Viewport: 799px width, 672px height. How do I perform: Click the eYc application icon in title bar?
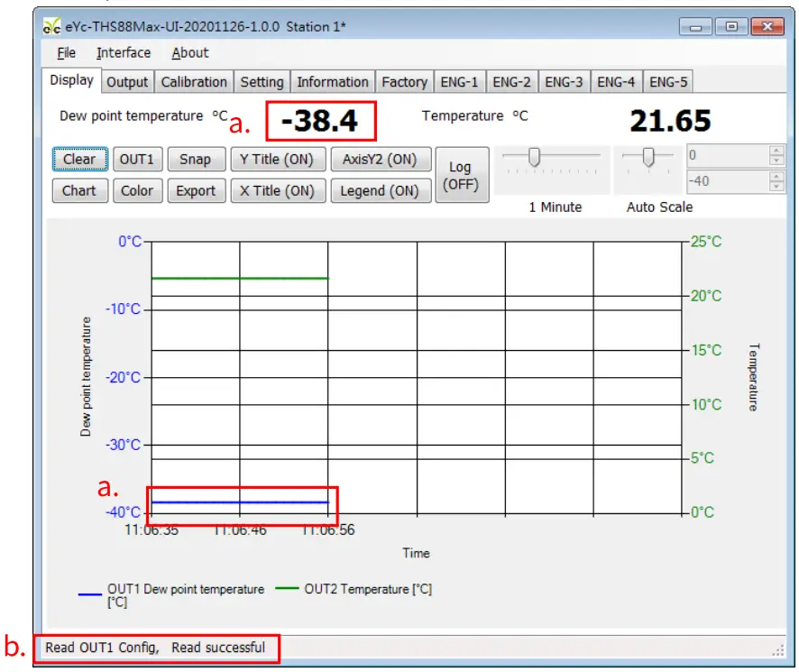click(x=52, y=26)
